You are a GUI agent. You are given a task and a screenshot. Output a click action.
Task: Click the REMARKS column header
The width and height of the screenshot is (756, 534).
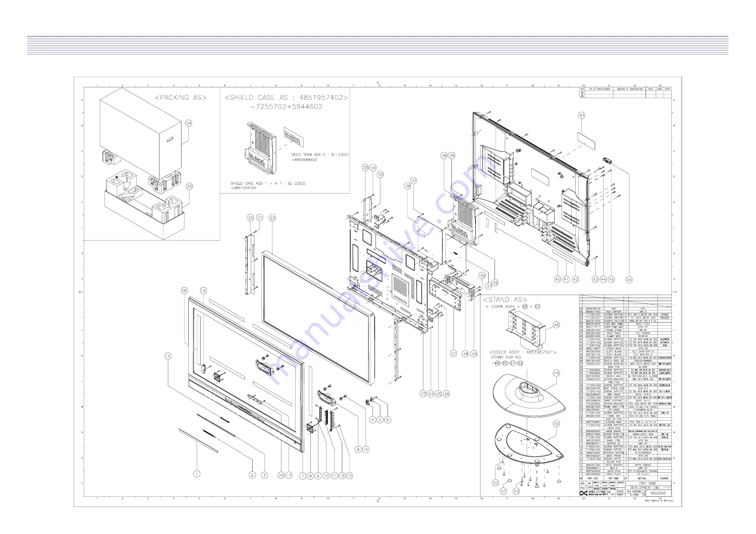[x=665, y=478]
